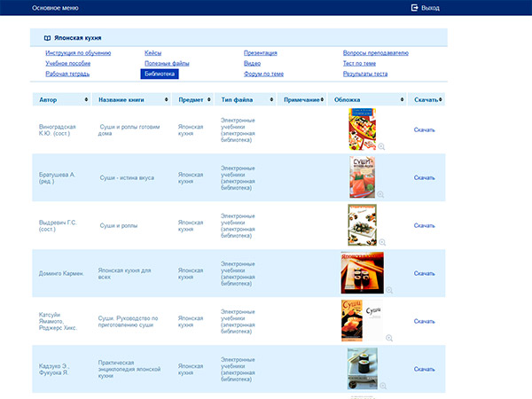The height and width of the screenshot is (399, 532).
Task: Click zoom icon on Японская кухня для всех cover
Action: pyautogui.click(x=388, y=290)
